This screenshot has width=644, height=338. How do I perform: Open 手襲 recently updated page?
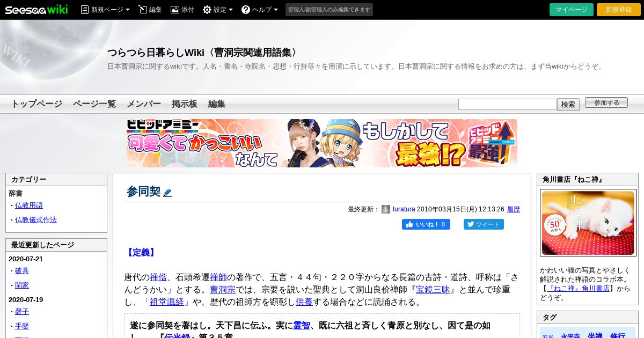click(22, 326)
